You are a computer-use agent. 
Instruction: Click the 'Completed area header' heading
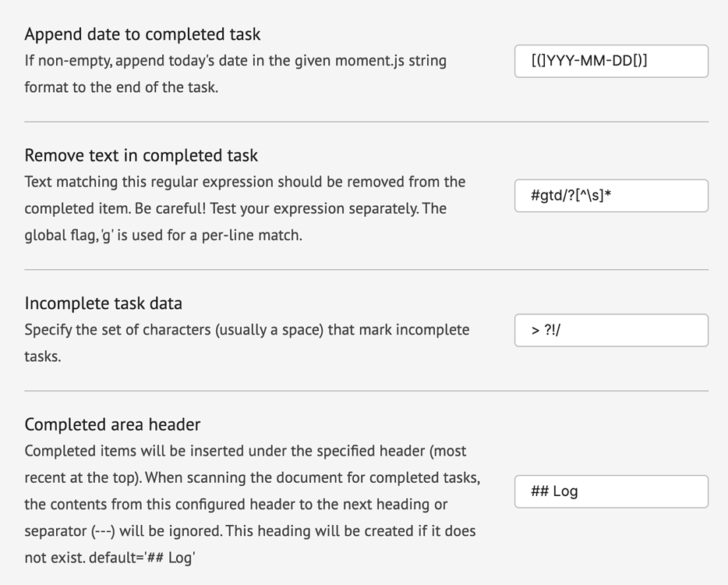pyautogui.click(x=112, y=424)
